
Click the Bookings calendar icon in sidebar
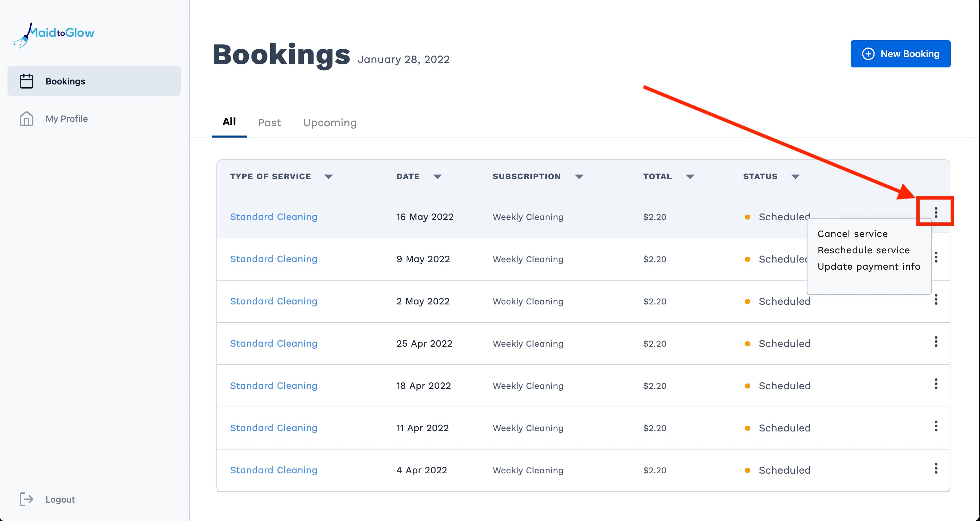[26, 81]
